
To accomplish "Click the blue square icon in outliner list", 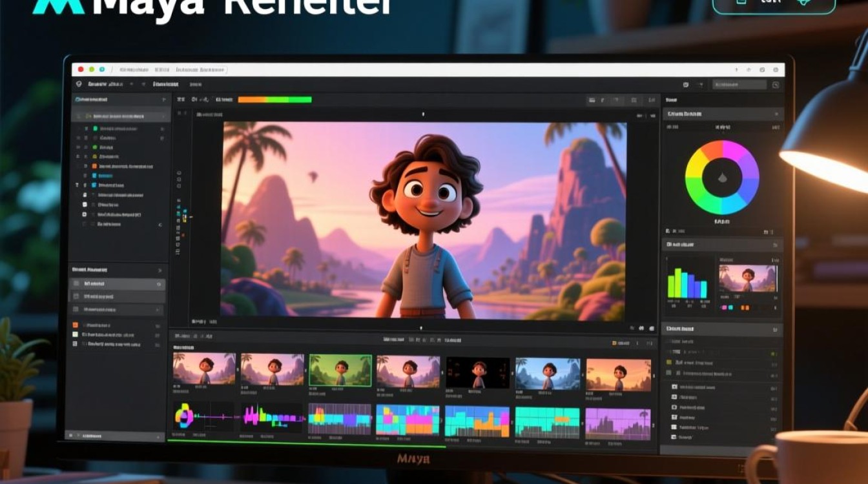I will [94, 175].
